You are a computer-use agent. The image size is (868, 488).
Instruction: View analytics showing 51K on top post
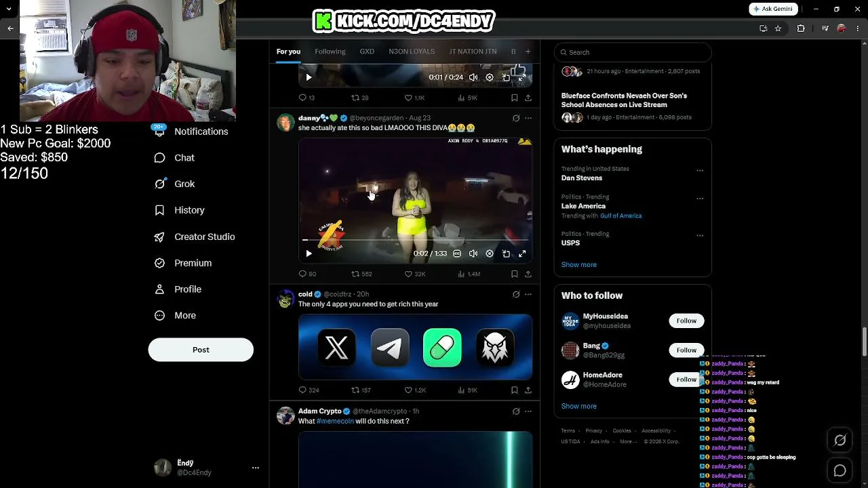[x=468, y=98]
